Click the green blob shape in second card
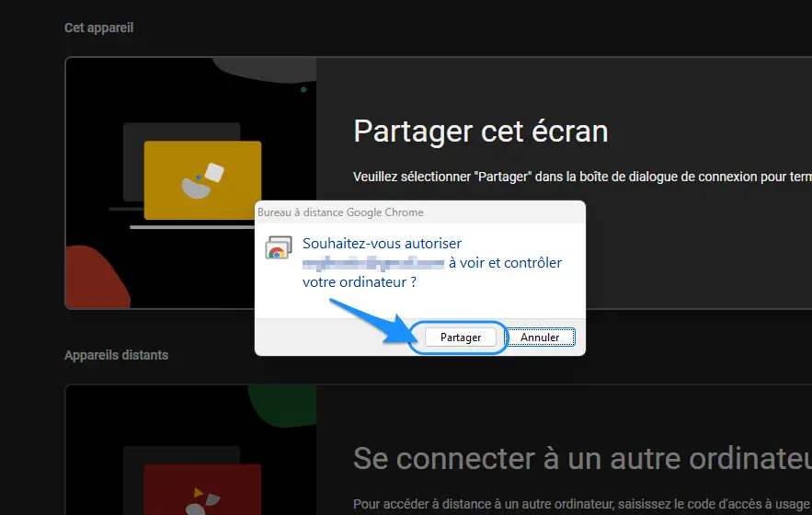 [x=282, y=406]
